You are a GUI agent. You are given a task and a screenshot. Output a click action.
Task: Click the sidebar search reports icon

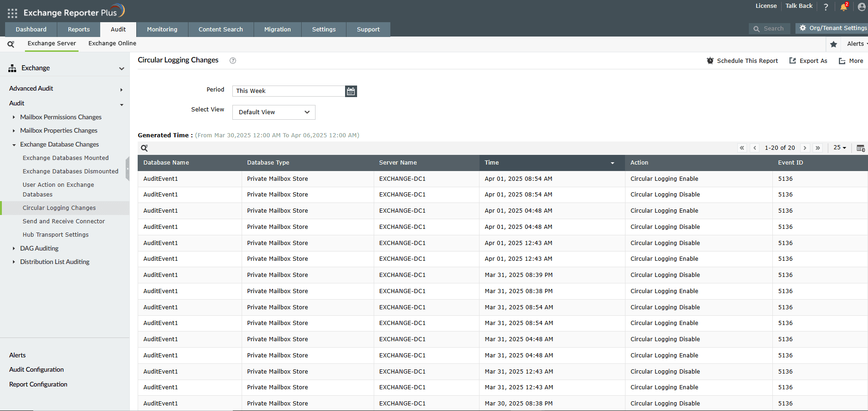11,44
